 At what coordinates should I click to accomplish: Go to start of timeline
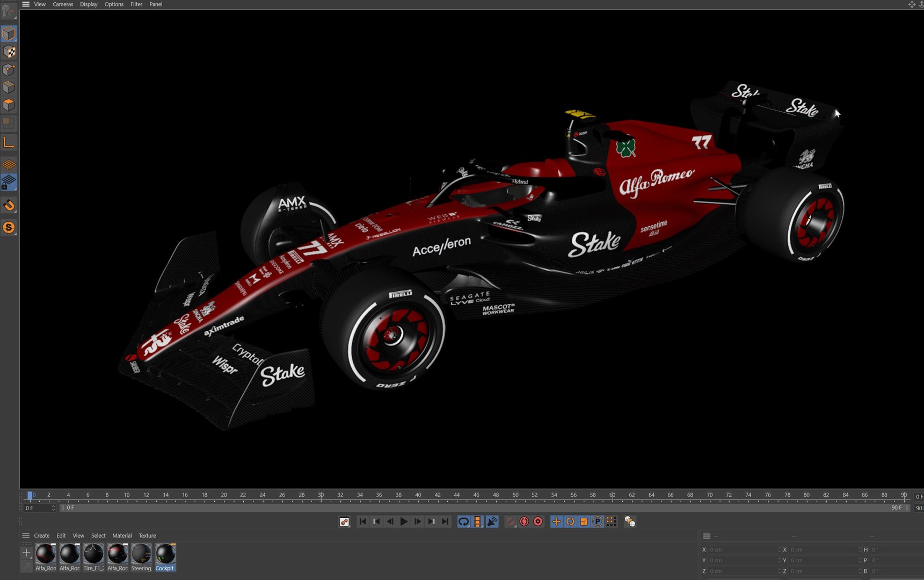[x=362, y=521]
